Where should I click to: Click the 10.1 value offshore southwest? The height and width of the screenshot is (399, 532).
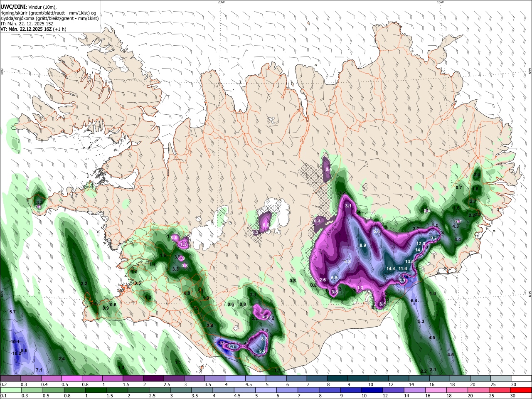click(x=15, y=342)
